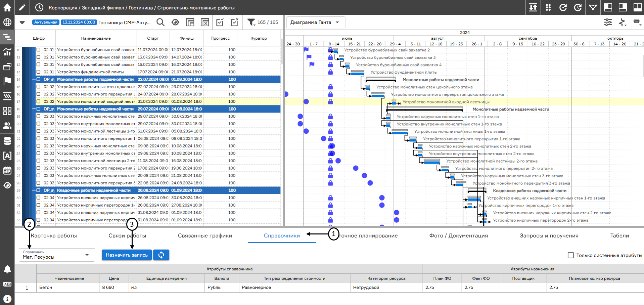Open the four-squares dashboard sidebar icon

pyautogui.click(x=7, y=111)
